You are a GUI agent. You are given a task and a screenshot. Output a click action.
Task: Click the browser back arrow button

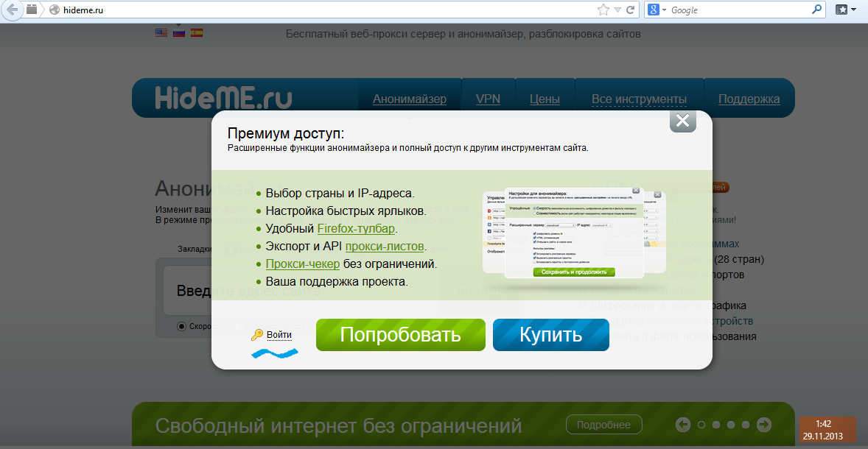click(13, 10)
